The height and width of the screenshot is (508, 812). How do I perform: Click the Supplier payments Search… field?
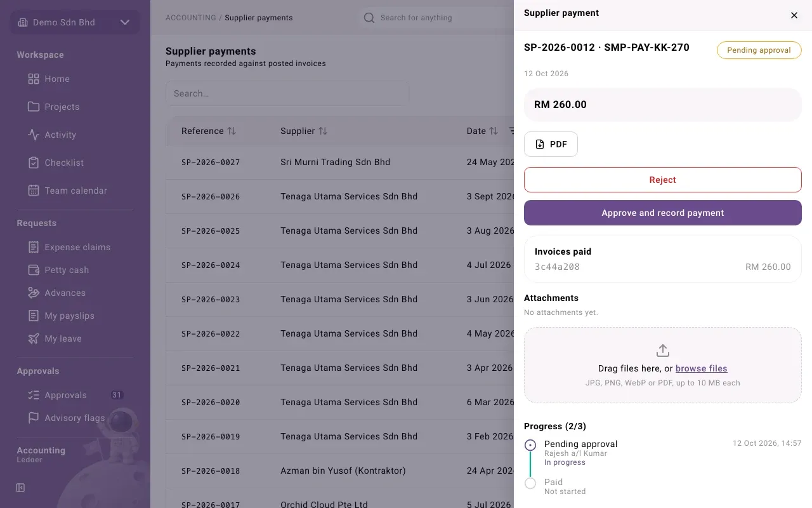[x=287, y=93]
